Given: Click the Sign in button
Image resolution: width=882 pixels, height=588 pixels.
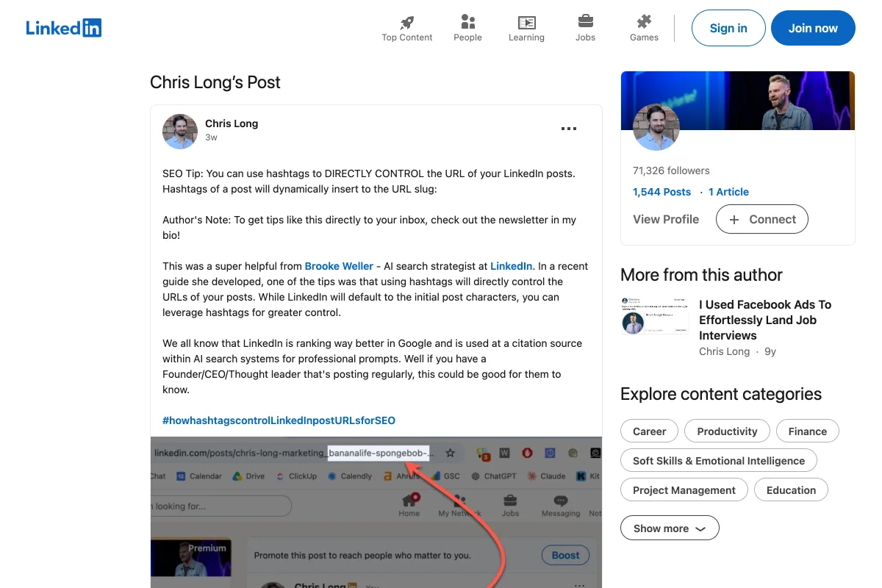Looking at the screenshot, I should (x=728, y=28).
